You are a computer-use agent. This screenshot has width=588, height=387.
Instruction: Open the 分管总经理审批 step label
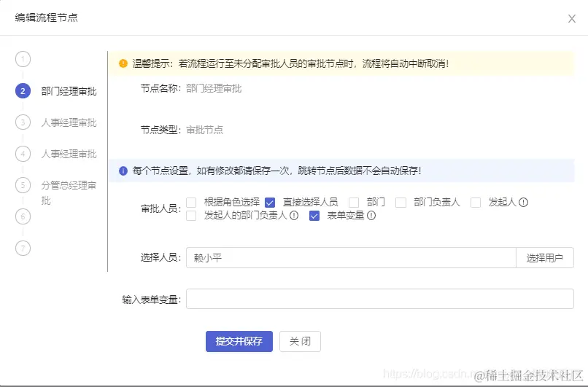[x=69, y=192]
